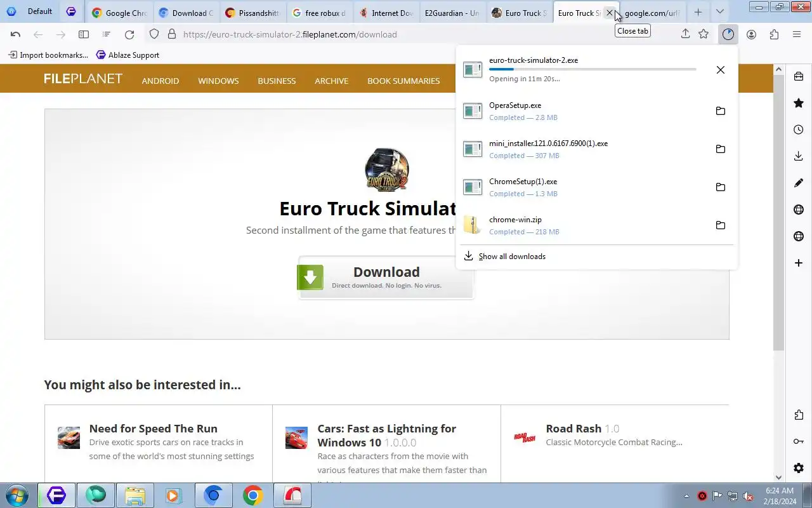Open the ANDROID menu on FilePlanet
Viewport: 812px width, 508px height.
pos(160,81)
